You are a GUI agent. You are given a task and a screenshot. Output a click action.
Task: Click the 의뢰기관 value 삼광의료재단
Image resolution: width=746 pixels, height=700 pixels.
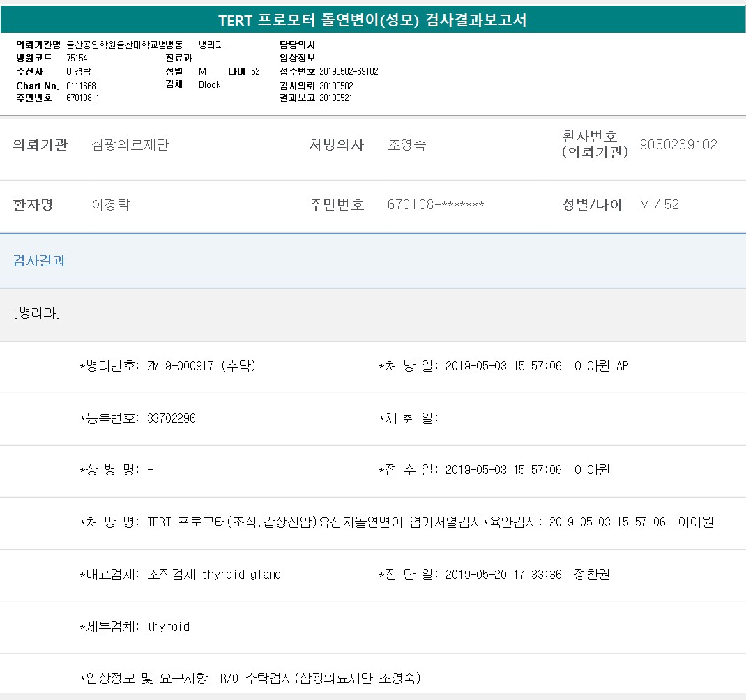(x=130, y=145)
